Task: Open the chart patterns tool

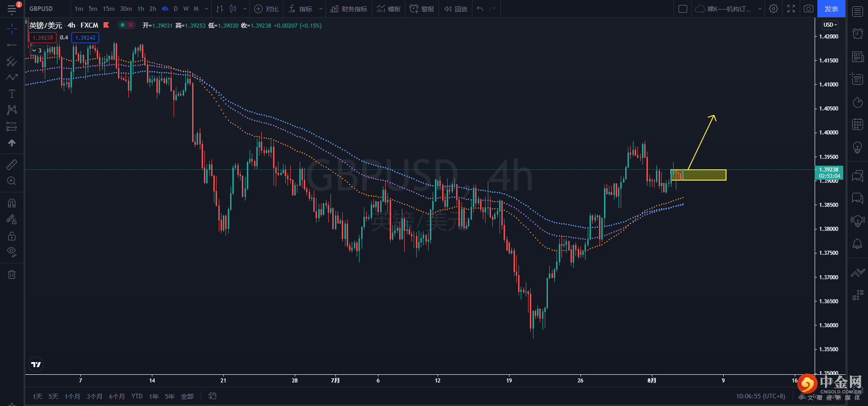Action: pos(12,110)
